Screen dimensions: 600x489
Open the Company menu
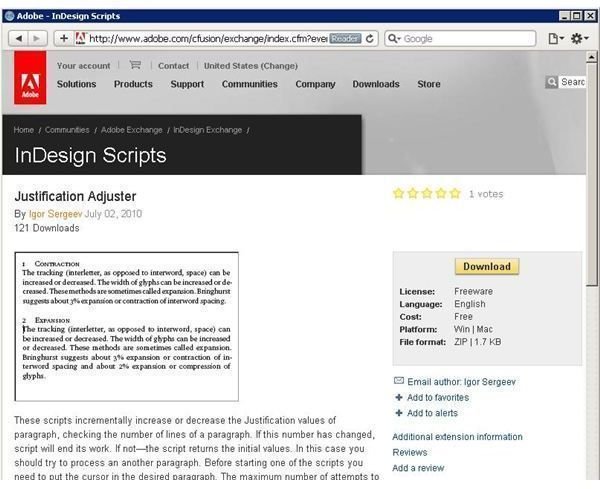[x=315, y=84]
